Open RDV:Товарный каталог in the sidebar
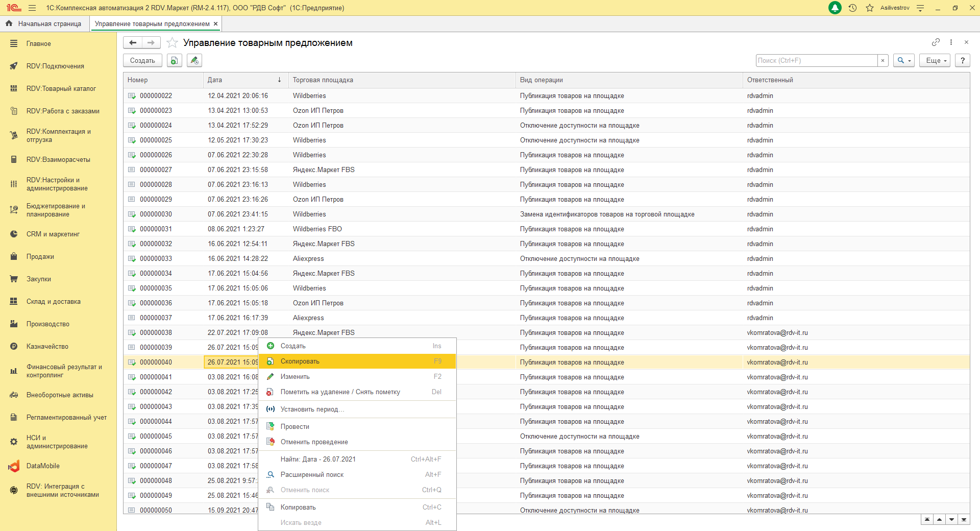Viewport: 980px width, 531px height. [x=61, y=89]
